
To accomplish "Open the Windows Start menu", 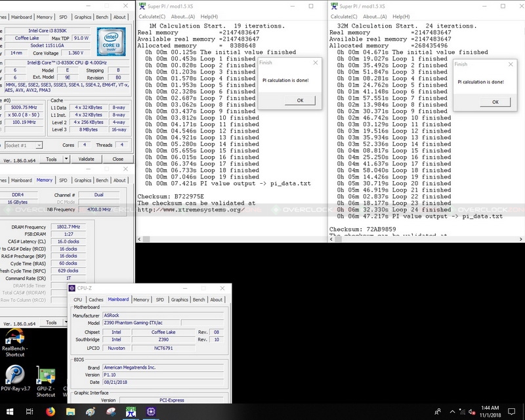I will (9, 411).
